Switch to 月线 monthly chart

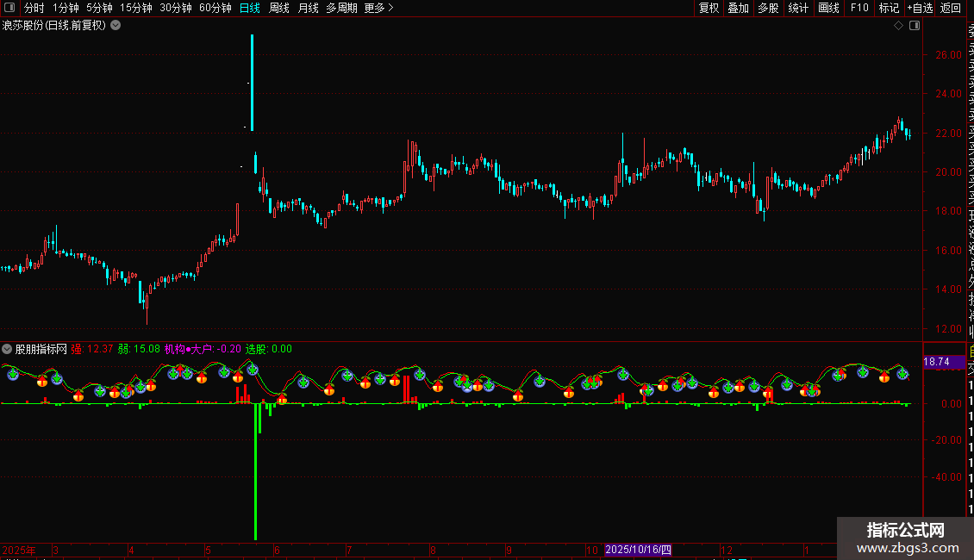308,8
